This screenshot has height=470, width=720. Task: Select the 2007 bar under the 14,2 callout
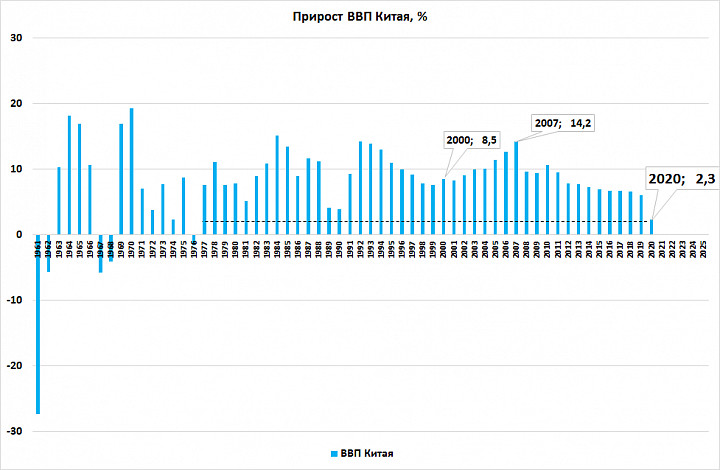tap(516, 188)
